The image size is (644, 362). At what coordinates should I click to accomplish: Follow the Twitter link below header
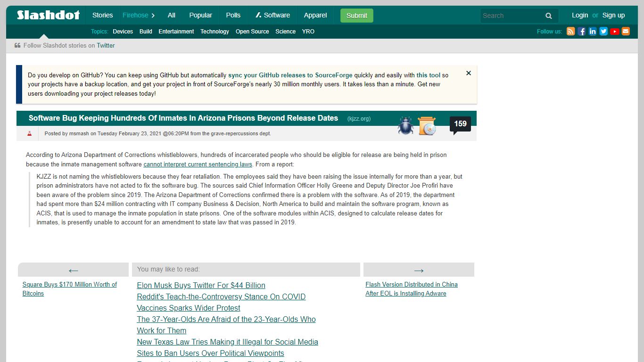tap(106, 46)
